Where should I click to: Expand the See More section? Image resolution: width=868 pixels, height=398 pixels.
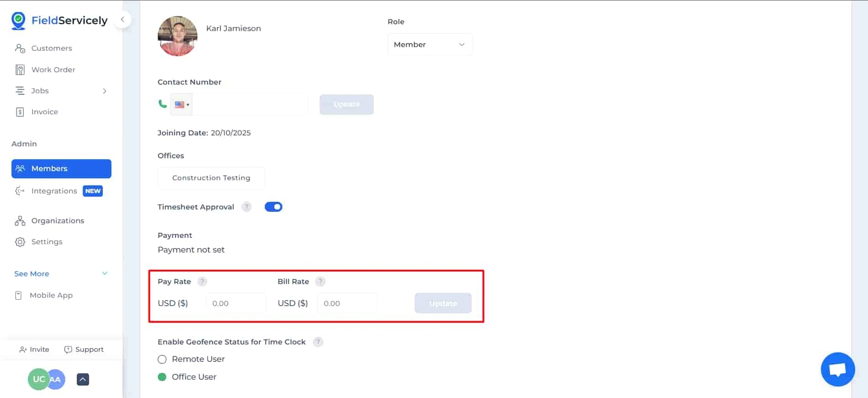[x=61, y=274]
